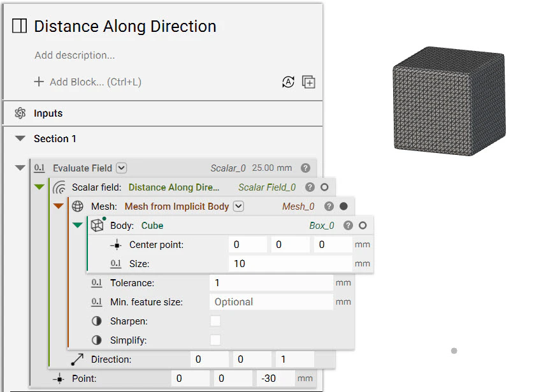
Task: Toggle visibility circle on Box_0 row
Action: click(x=363, y=226)
